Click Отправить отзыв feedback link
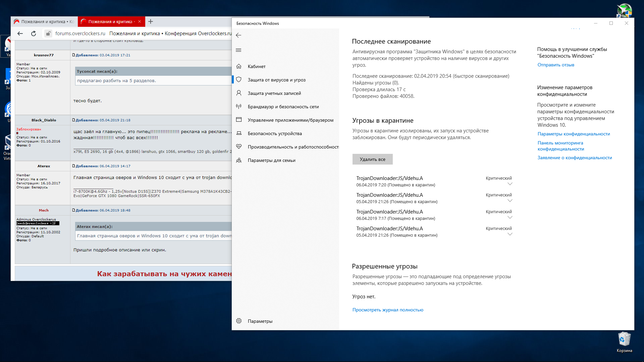The image size is (644, 362). (x=556, y=65)
